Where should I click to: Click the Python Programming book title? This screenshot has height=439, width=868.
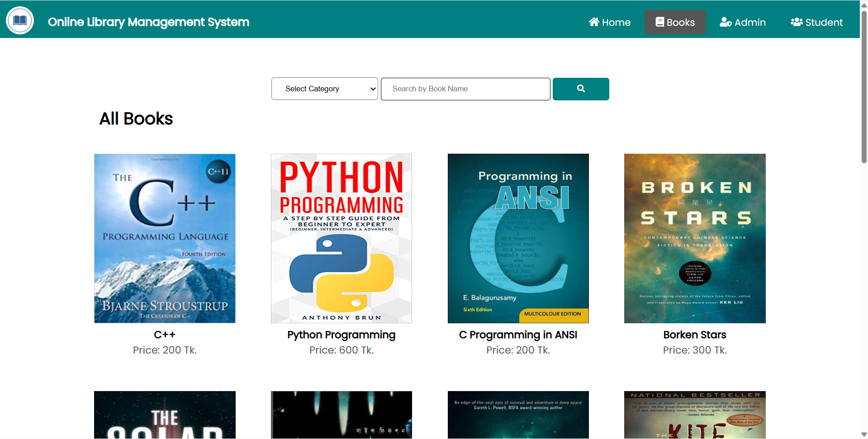(x=342, y=335)
